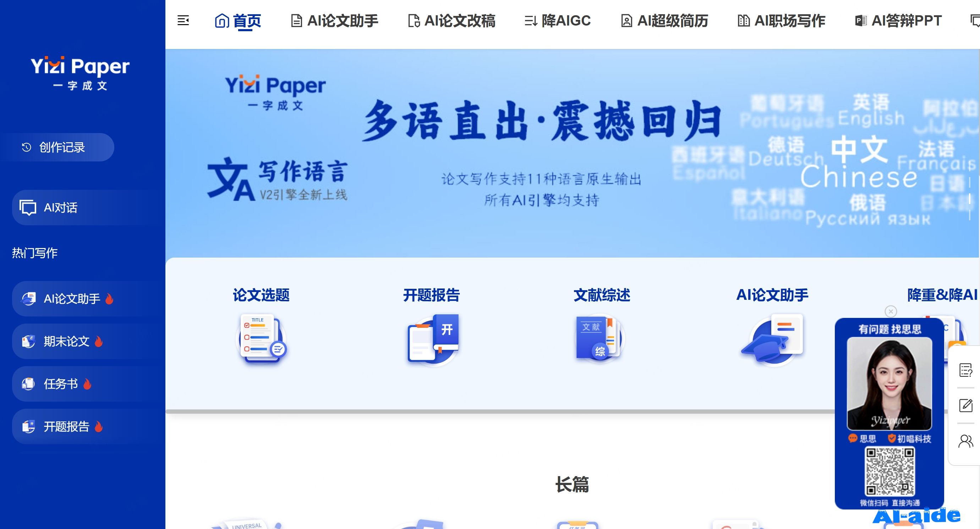This screenshot has width=980, height=529.
Task: Click the file-edit icon beside AI论文改稿
Action: pos(414,21)
